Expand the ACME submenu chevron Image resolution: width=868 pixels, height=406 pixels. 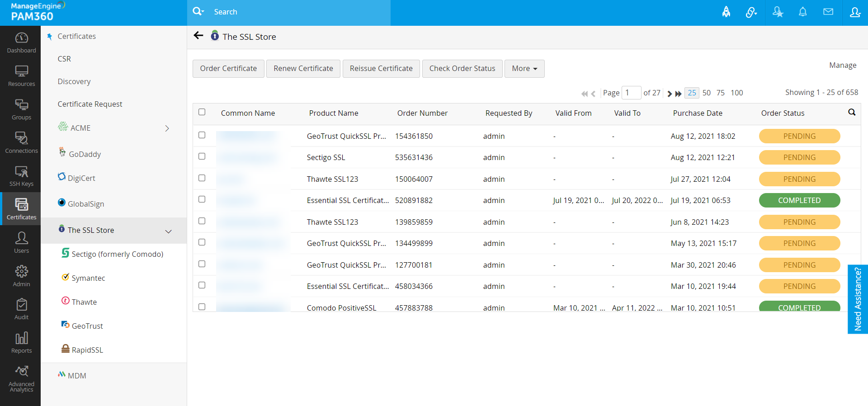click(167, 128)
